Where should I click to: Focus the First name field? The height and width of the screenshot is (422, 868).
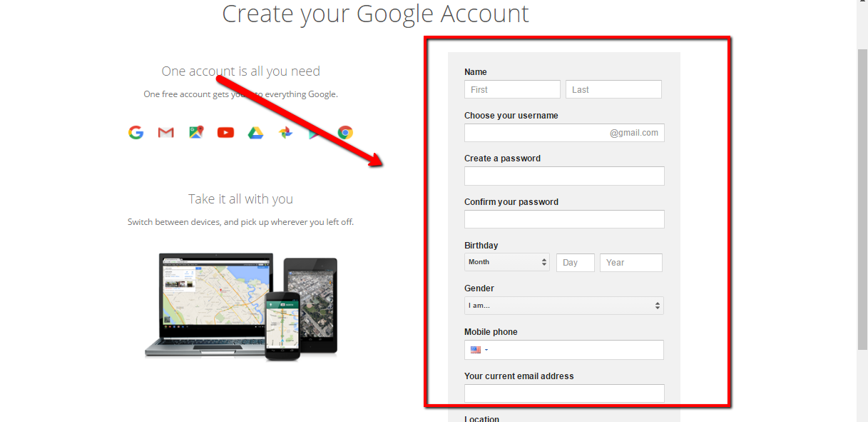tap(512, 89)
